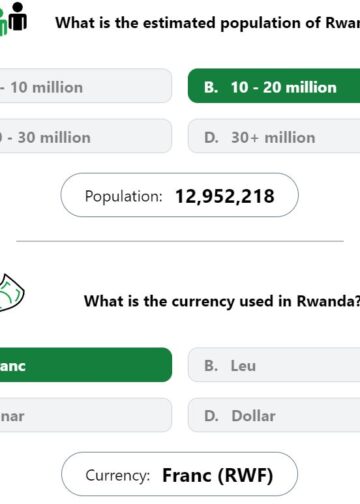This screenshot has height=504, width=360.
Task: Select answer D. 30+ million
Action: click(x=274, y=136)
